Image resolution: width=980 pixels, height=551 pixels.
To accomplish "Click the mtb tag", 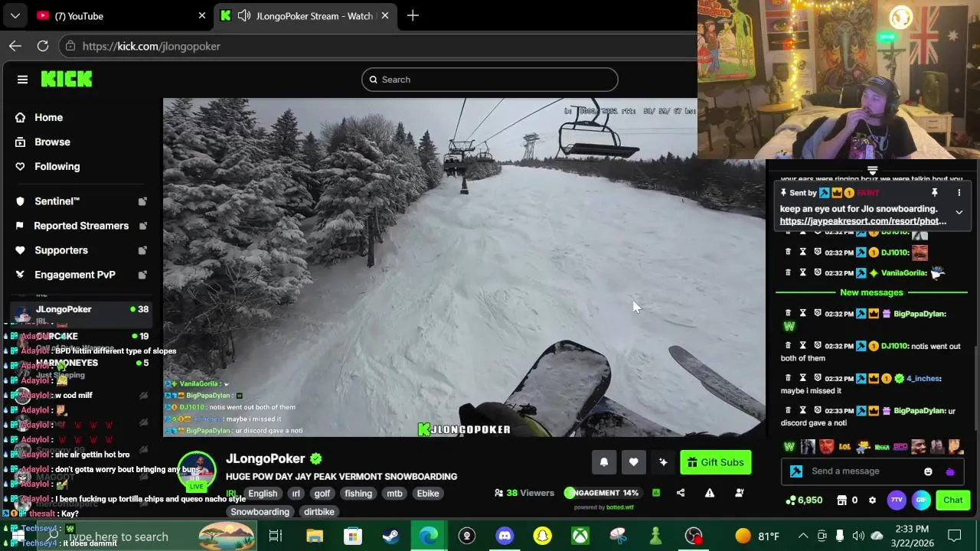I will (394, 494).
